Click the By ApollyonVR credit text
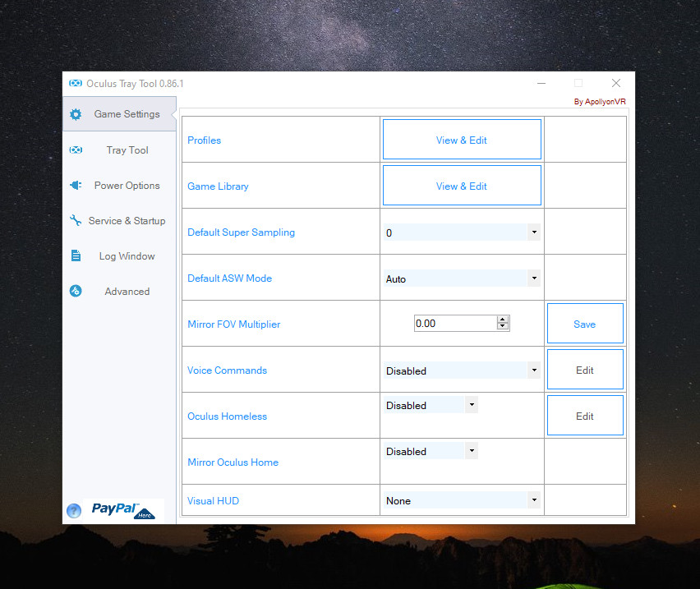The image size is (700, 589). (600, 102)
